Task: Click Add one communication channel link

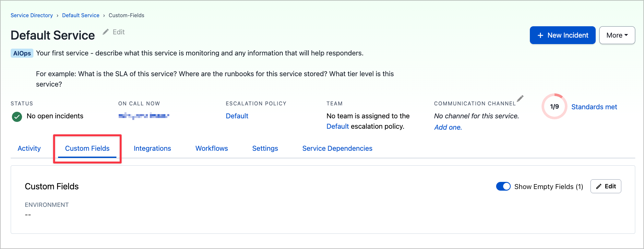Action: click(x=448, y=127)
